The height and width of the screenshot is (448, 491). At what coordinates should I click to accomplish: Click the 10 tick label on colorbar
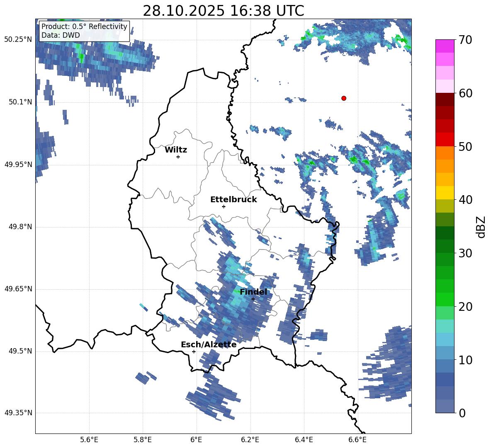click(465, 359)
